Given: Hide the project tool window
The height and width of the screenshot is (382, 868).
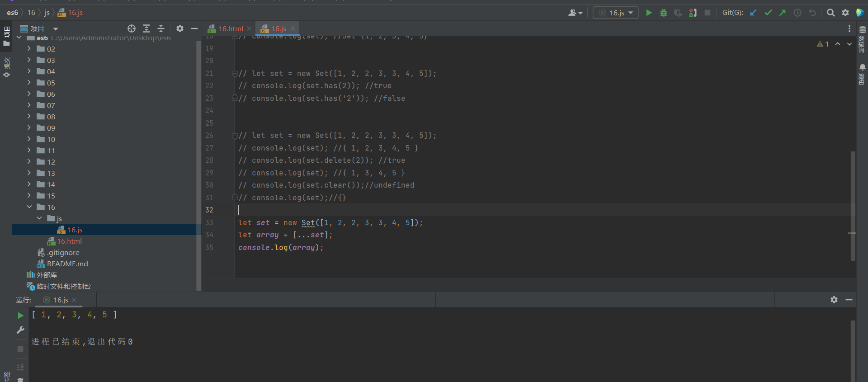Looking at the screenshot, I should pos(194,28).
